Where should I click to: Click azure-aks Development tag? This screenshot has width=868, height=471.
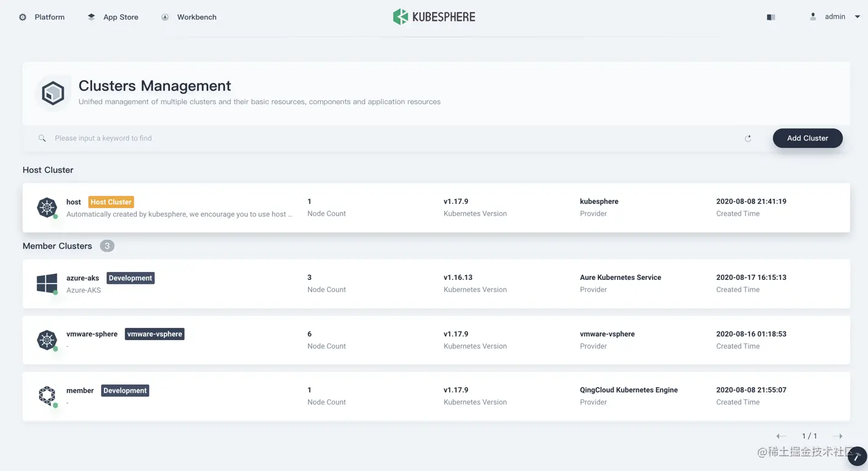tap(131, 278)
